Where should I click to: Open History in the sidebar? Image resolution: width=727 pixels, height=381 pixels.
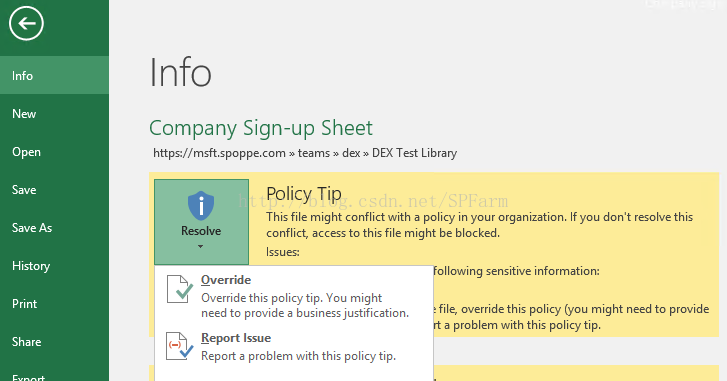(x=54, y=266)
